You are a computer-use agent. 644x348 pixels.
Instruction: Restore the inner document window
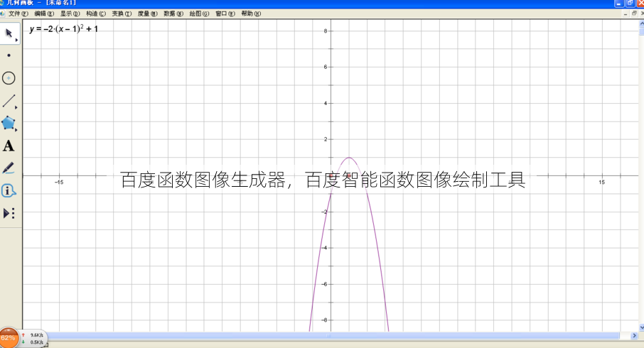click(x=634, y=13)
